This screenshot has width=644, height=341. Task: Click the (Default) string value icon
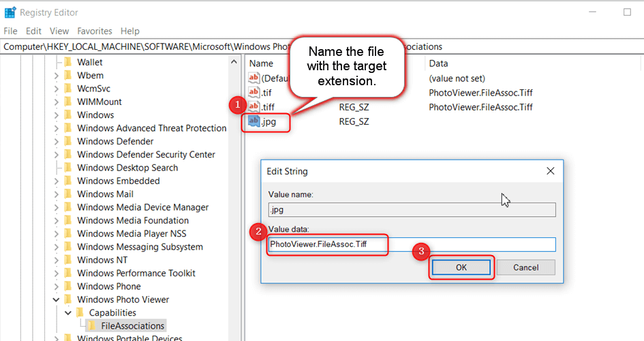(x=254, y=78)
